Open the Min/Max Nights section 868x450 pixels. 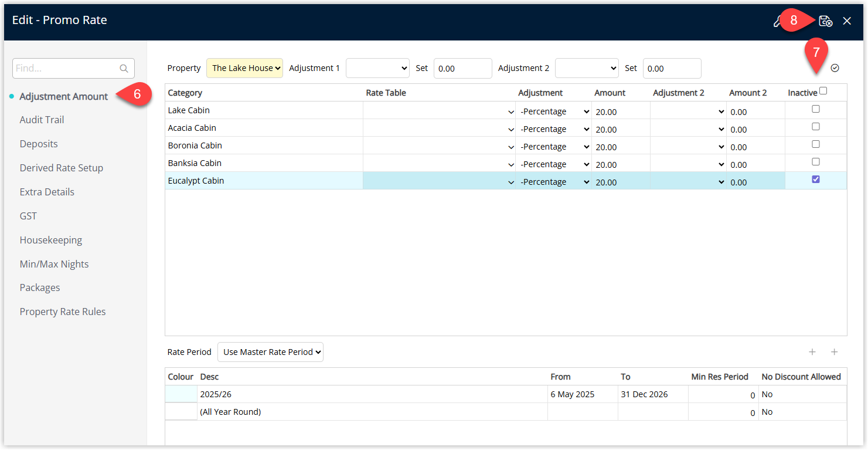(55, 264)
